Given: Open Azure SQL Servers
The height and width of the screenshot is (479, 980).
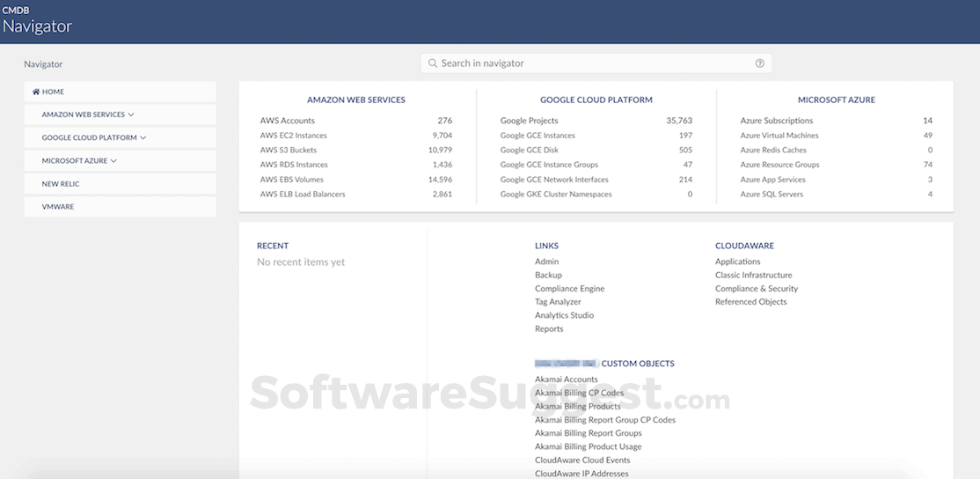Looking at the screenshot, I should [772, 194].
